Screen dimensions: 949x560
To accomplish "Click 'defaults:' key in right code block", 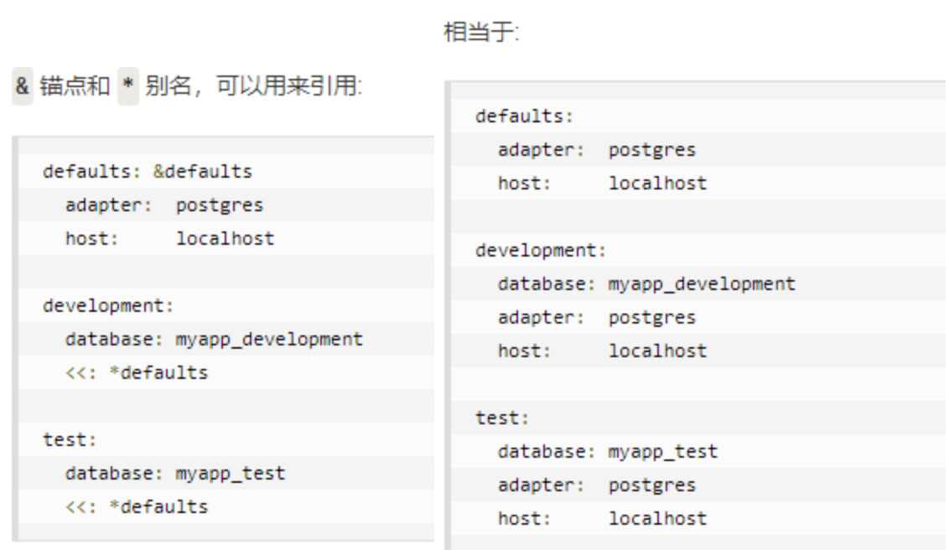I will [x=524, y=116].
